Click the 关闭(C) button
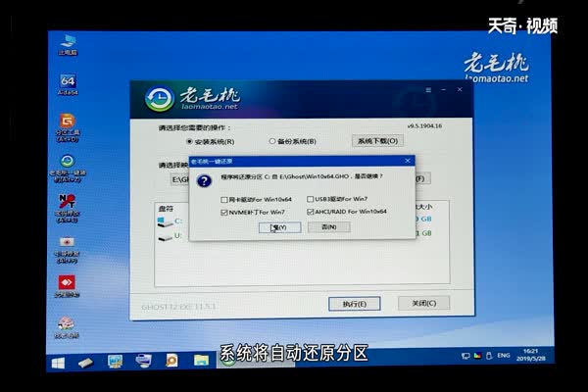This screenshot has width=588, height=392. (x=423, y=303)
